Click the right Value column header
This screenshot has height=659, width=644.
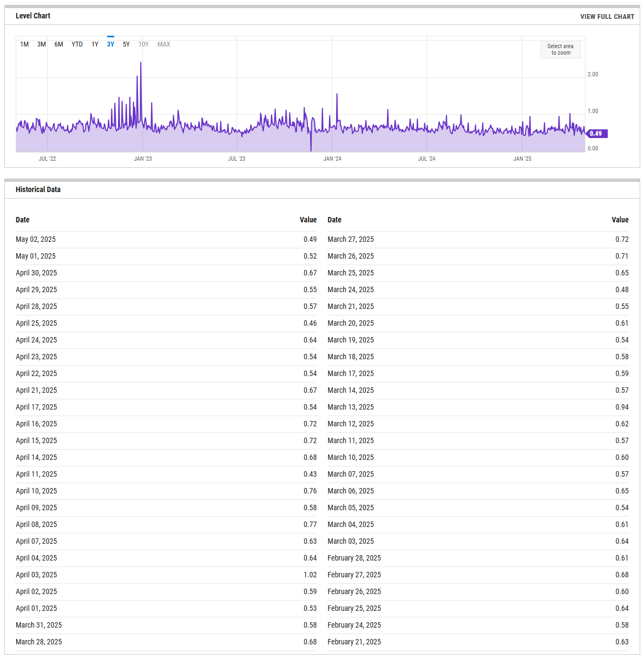click(x=620, y=220)
